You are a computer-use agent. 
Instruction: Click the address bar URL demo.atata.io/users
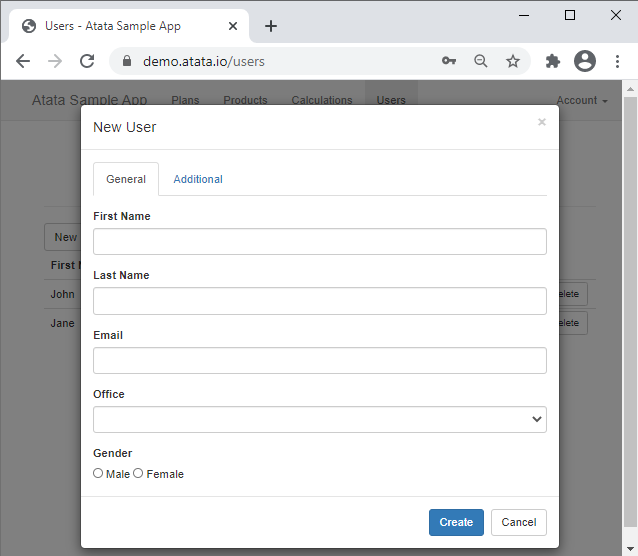(x=203, y=61)
